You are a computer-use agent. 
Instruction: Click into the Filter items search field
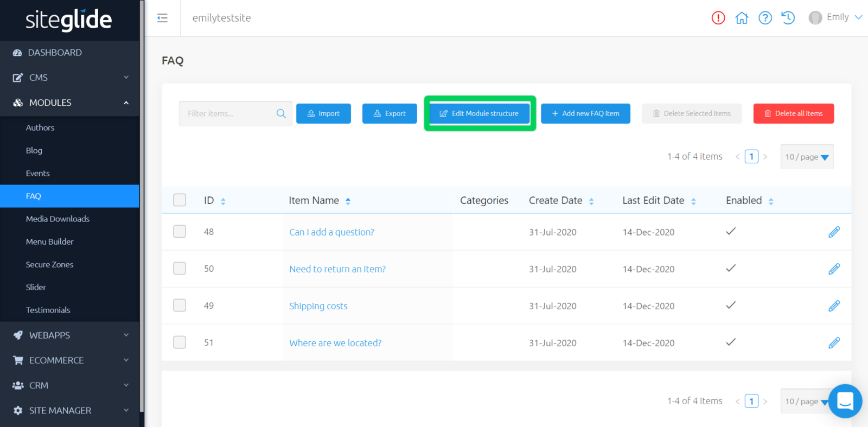[x=228, y=113]
